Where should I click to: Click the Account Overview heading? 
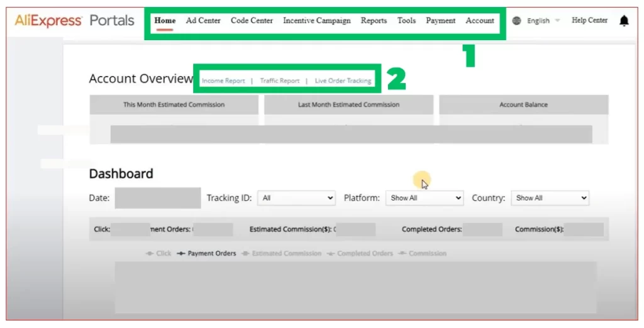tap(141, 79)
